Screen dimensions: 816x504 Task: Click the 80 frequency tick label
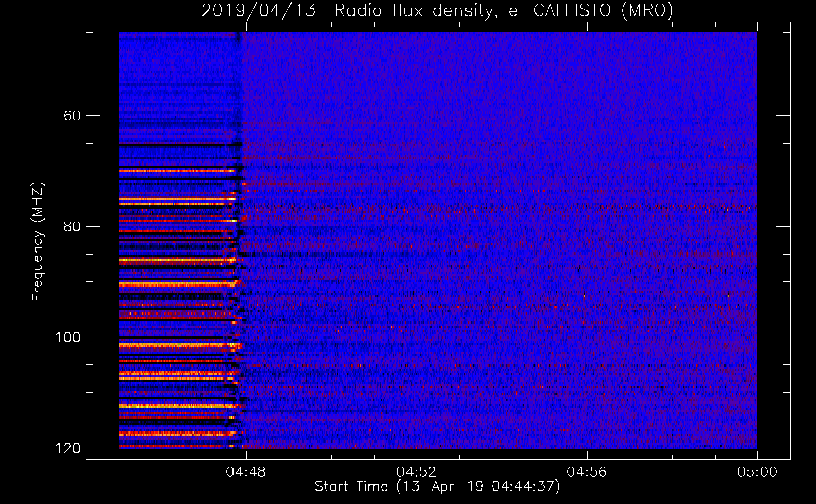tap(72, 226)
